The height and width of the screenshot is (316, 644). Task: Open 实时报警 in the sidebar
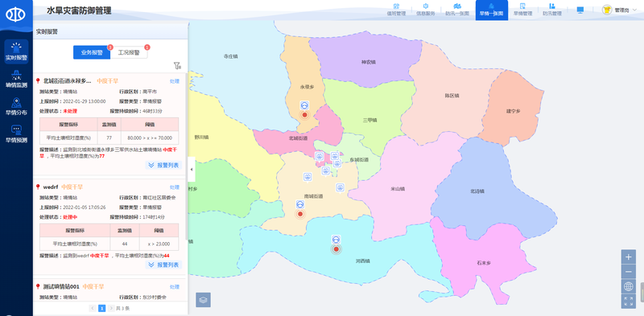tap(16, 51)
